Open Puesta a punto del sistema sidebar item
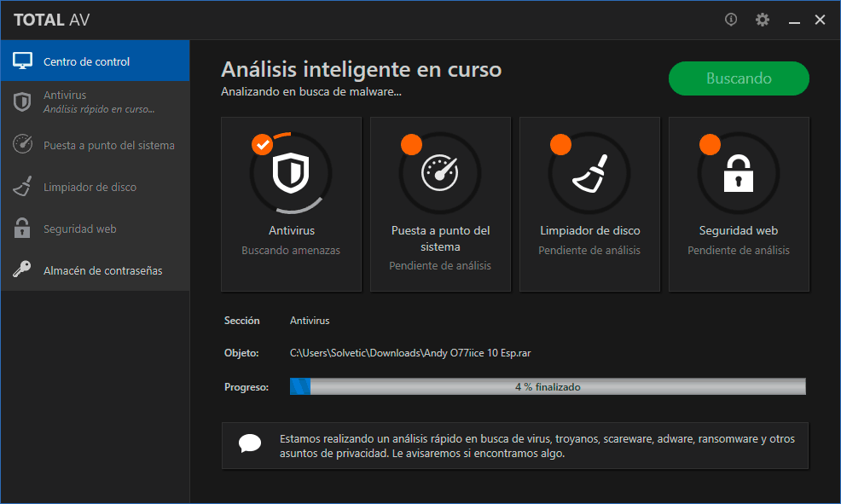 pos(95,145)
